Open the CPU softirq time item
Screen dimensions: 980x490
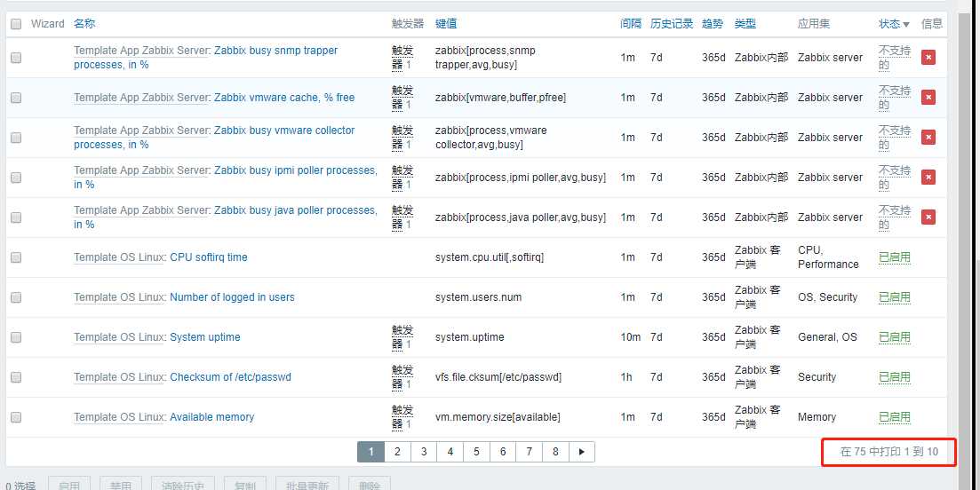coord(209,257)
